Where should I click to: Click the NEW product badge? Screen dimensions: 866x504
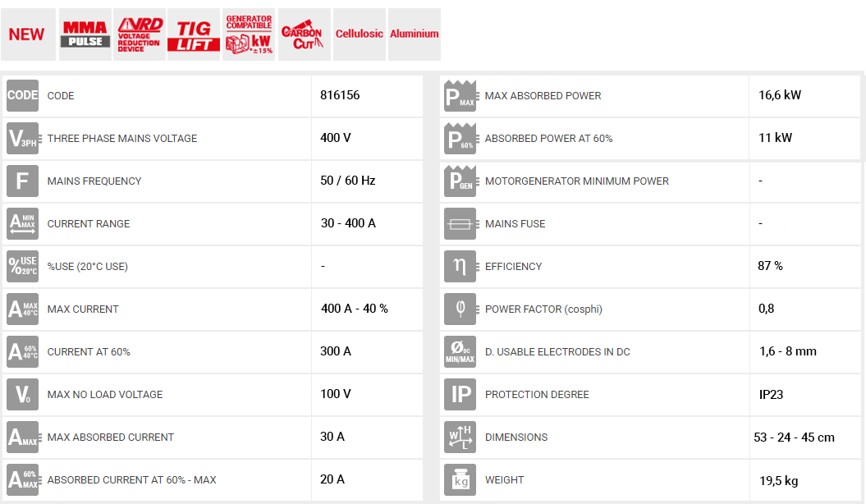coord(28,34)
